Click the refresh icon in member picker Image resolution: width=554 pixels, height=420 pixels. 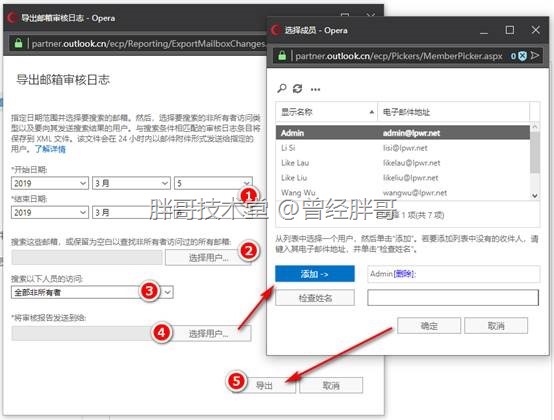[x=297, y=88]
